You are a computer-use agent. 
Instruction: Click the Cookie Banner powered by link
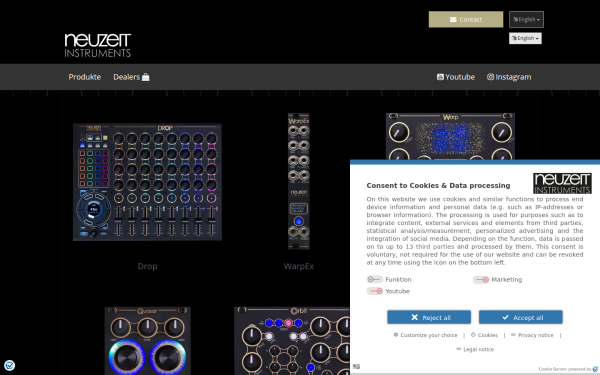coord(568,369)
